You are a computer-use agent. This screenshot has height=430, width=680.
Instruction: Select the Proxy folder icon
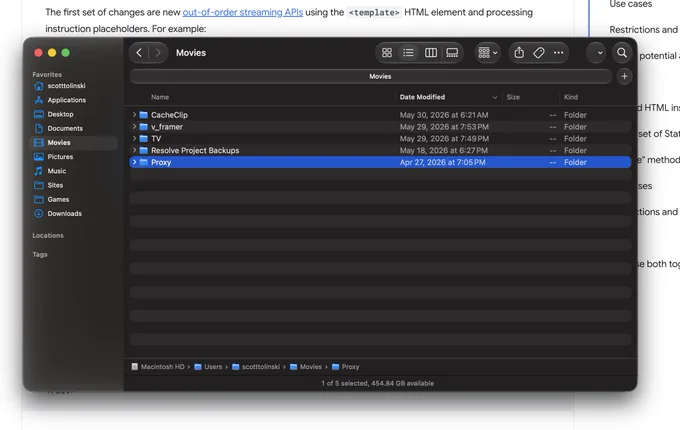pos(144,162)
